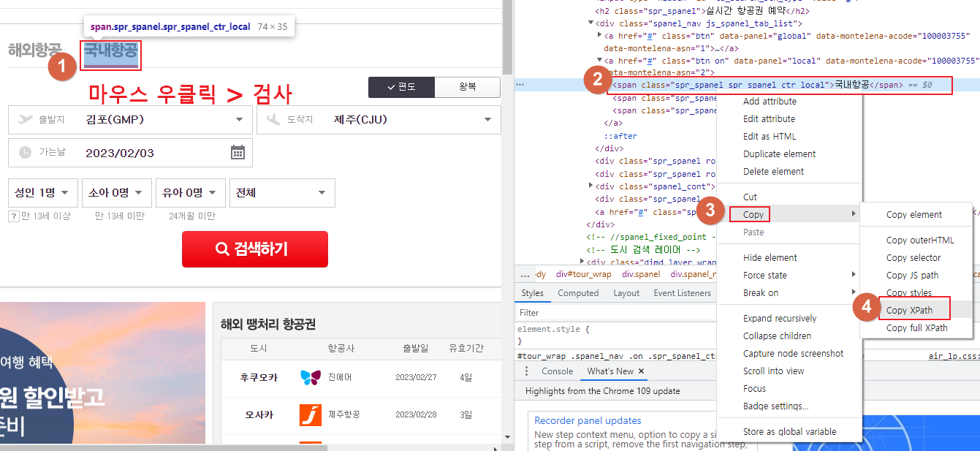Open the calendar icon in the date field
The image size is (980, 451).
(x=238, y=153)
